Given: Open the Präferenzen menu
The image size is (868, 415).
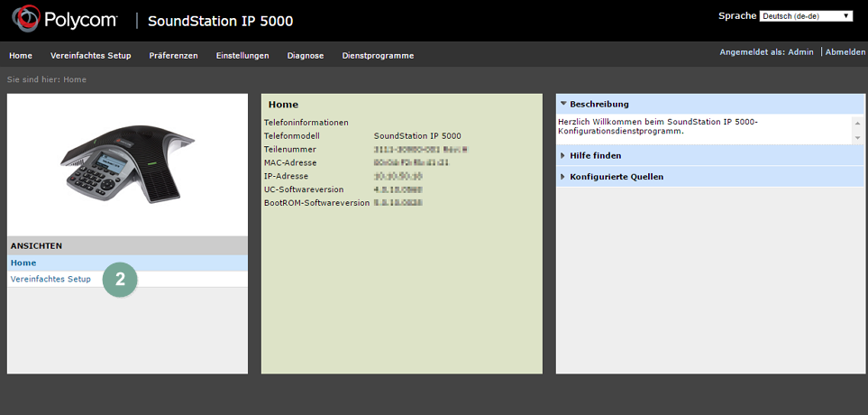Looking at the screenshot, I should coord(173,56).
